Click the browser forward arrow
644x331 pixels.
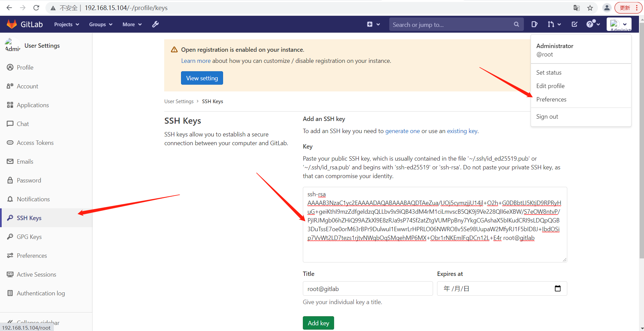coord(23,8)
